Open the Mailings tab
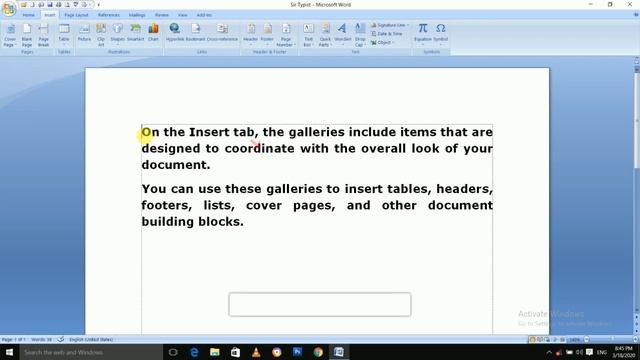This screenshot has height=360, width=640. click(x=137, y=15)
